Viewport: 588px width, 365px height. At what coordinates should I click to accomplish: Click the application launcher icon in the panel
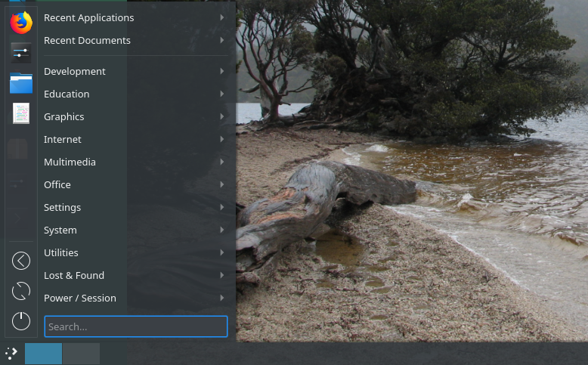11,353
